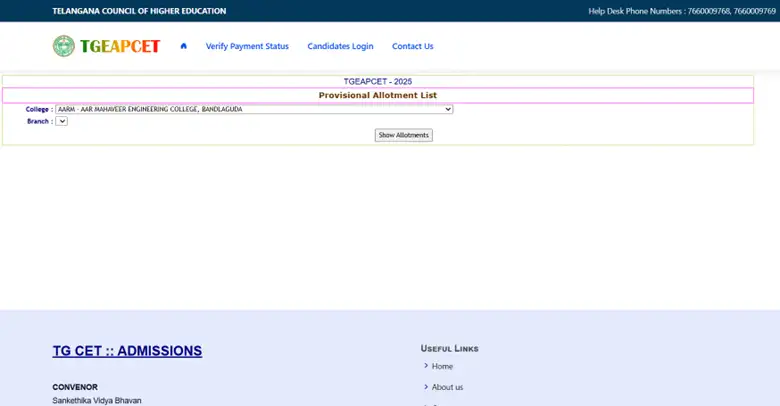The width and height of the screenshot is (780, 406).
Task: Open Verify Payment Status page
Action: tap(247, 46)
